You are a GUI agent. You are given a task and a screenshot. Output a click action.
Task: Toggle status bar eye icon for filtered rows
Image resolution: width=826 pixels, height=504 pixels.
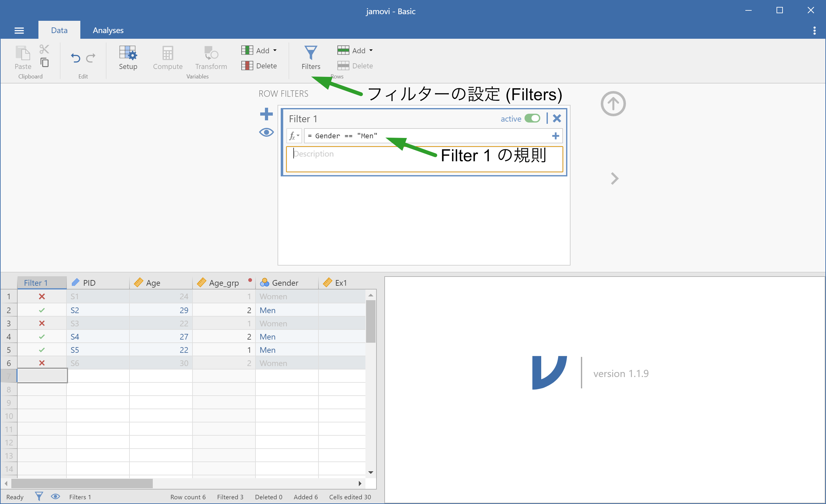click(55, 496)
